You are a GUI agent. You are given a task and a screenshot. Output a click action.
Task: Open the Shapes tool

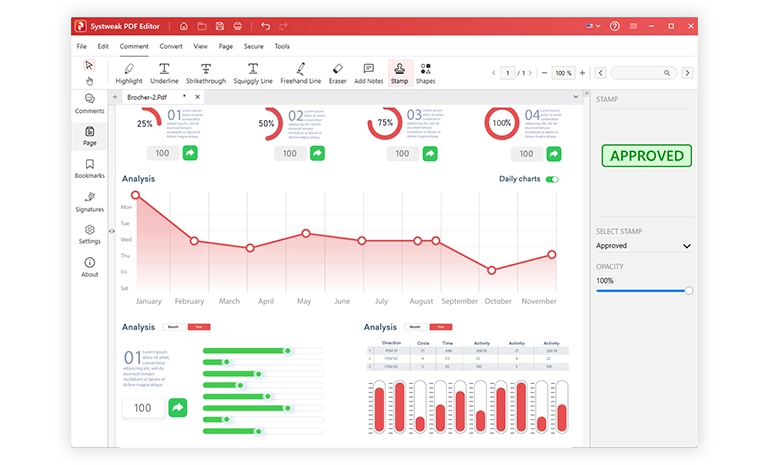425,73
